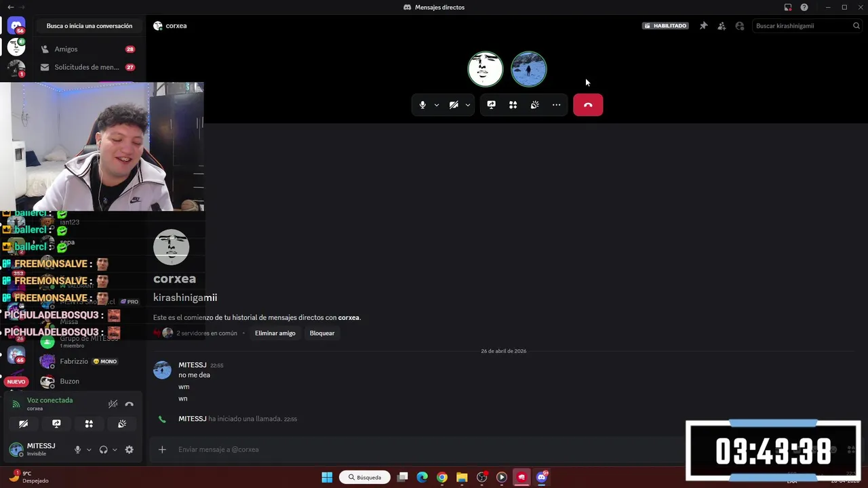Open Buzon direct message

pos(88,382)
